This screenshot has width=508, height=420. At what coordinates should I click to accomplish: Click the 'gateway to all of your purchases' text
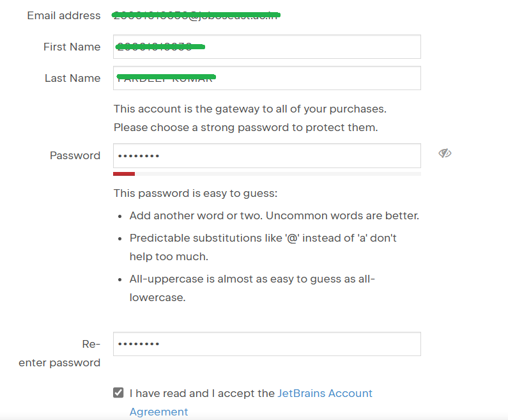(250, 109)
